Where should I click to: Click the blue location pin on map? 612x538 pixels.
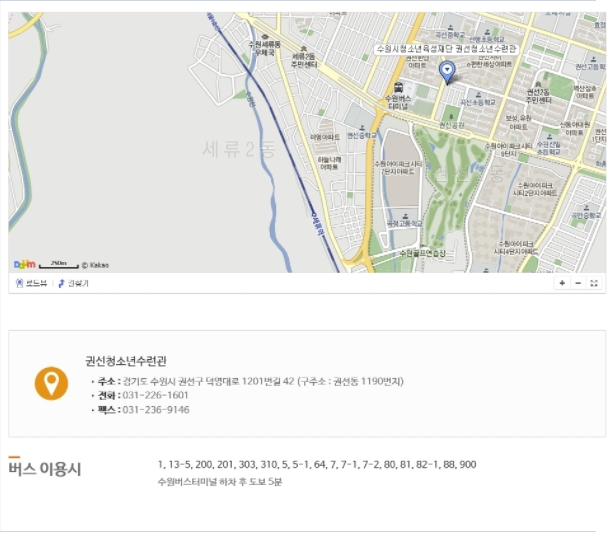(x=447, y=71)
